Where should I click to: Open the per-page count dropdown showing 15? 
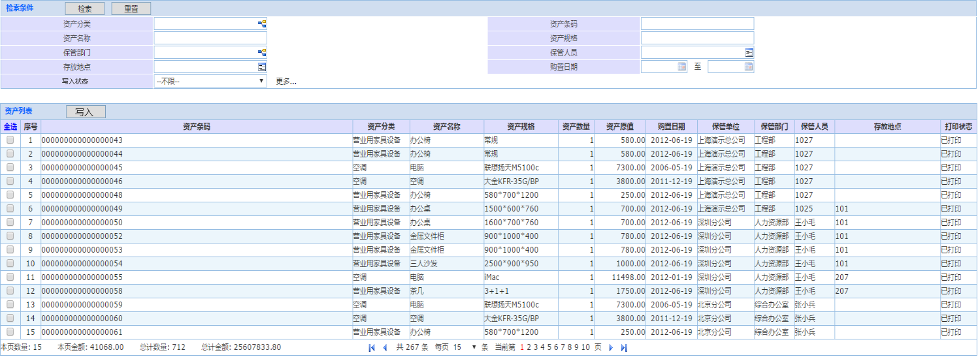tap(465, 347)
